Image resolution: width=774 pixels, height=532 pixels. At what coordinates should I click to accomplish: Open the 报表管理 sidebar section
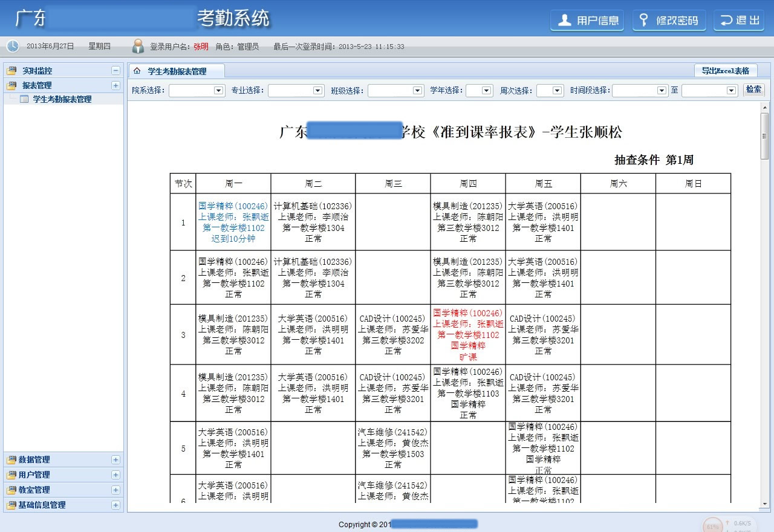coord(63,85)
